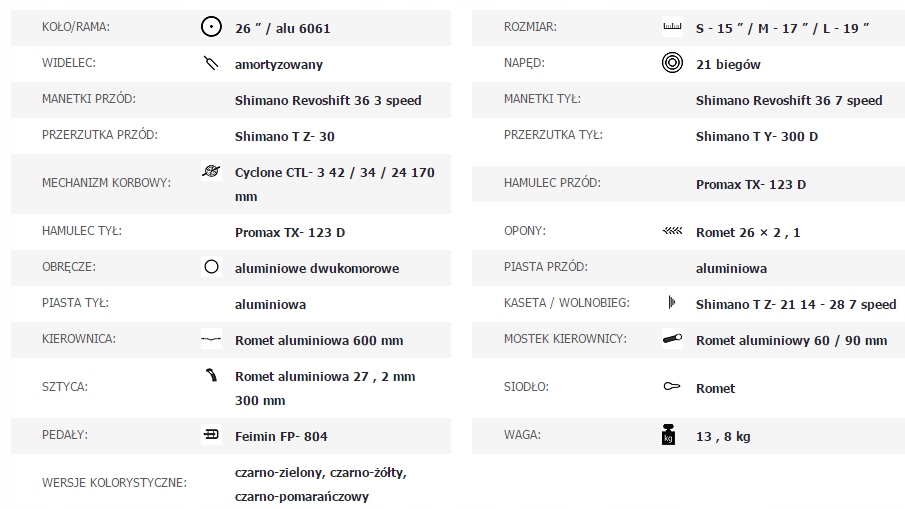This screenshot has height=509, width=905.
Task: Click the ruler icon beside ROZMIAR
Action: 672,27
